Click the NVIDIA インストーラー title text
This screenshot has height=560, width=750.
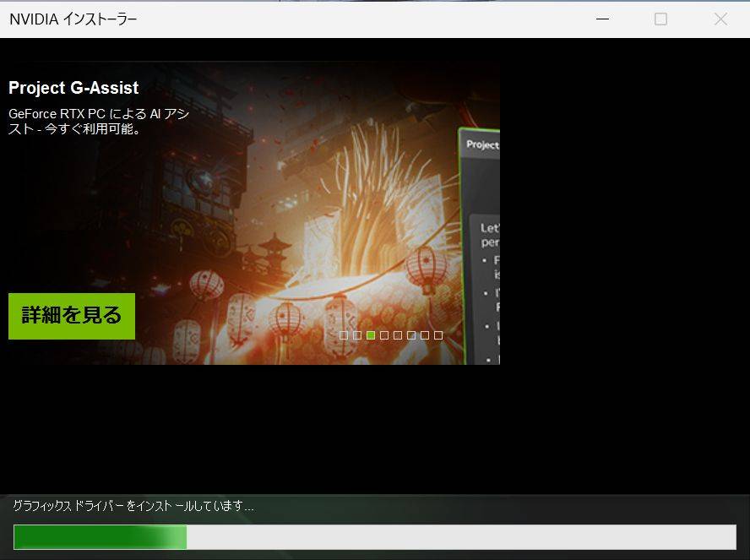73,19
